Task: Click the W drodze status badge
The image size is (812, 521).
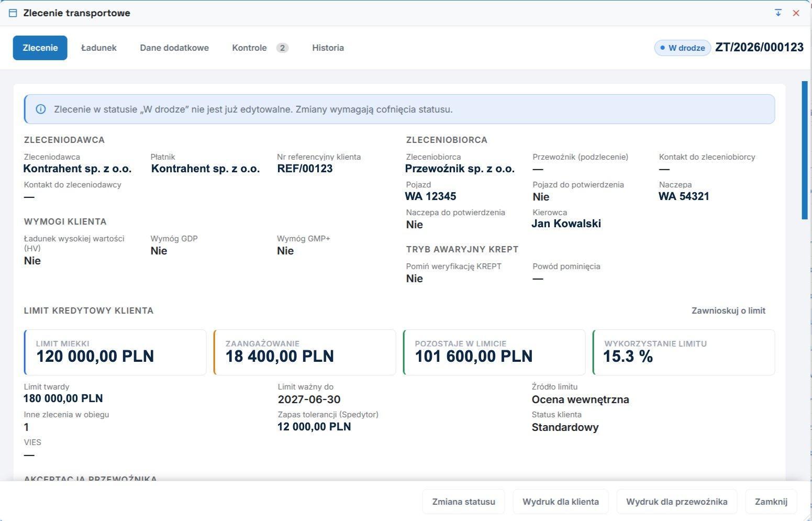Action: (x=682, y=48)
